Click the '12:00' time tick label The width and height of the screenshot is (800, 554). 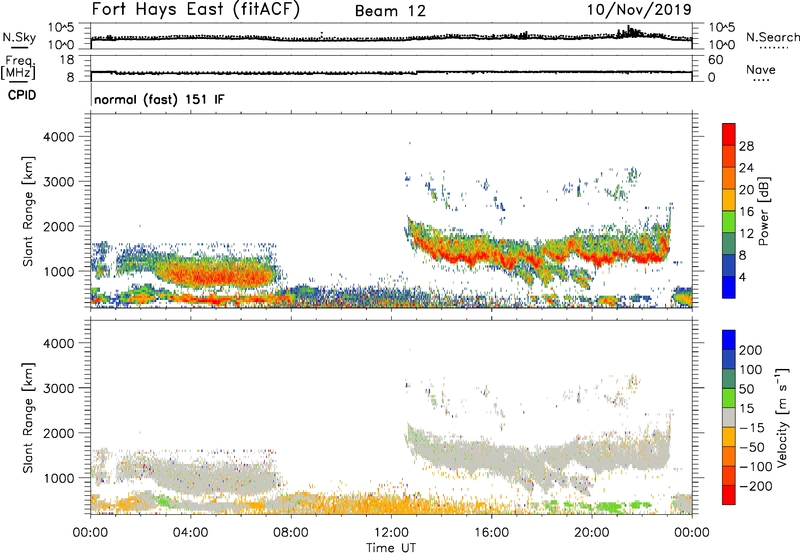pos(391,533)
